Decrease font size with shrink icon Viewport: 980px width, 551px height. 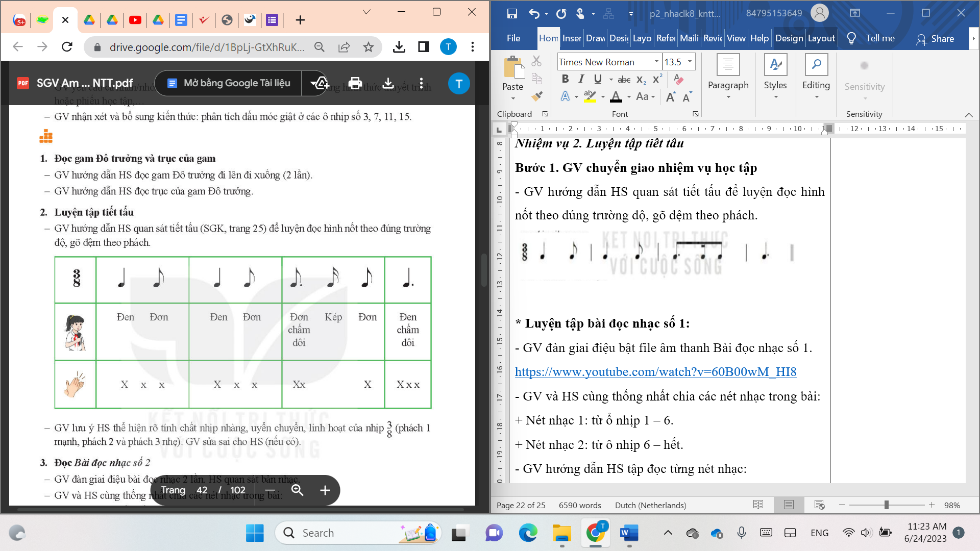pyautogui.click(x=687, y=96)
